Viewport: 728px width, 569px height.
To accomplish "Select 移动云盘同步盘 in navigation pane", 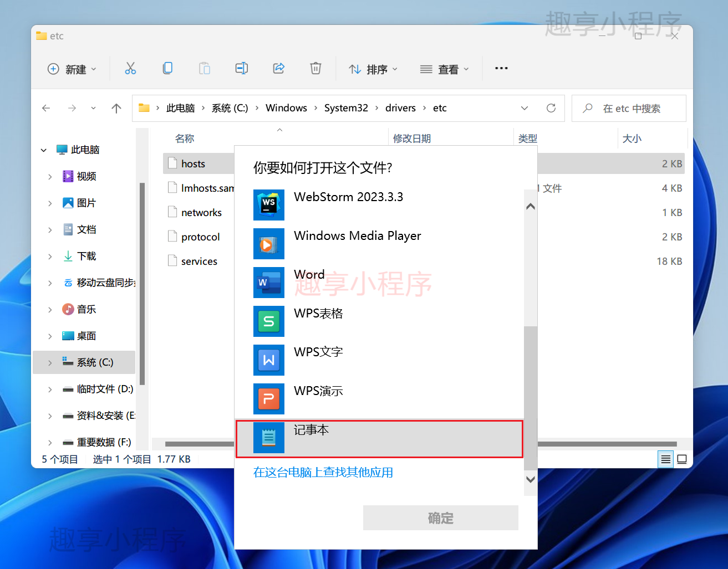I will (99, 283).
